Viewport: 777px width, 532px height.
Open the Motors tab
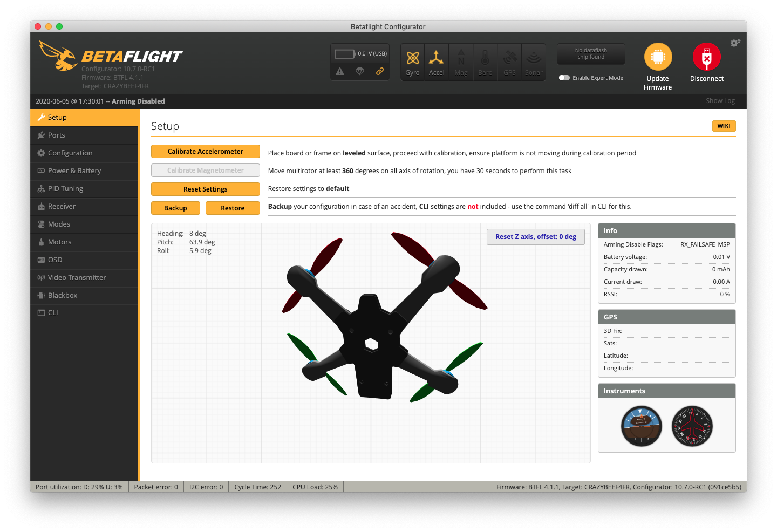pyautogui.click(x=85, y=242)
